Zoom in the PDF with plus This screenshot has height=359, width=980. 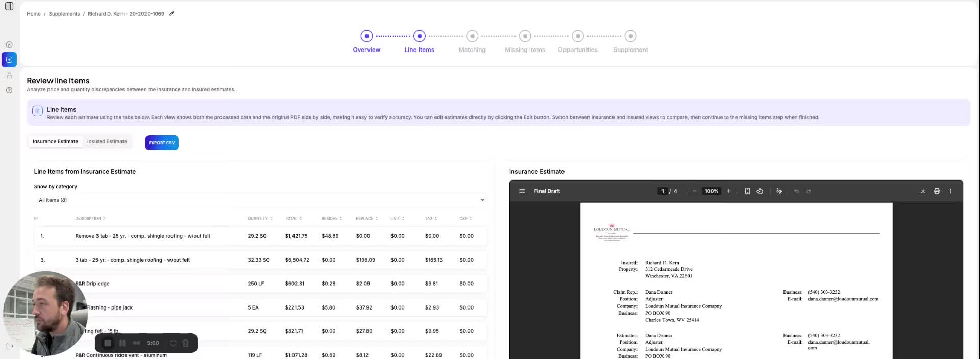tap(729, 191)
